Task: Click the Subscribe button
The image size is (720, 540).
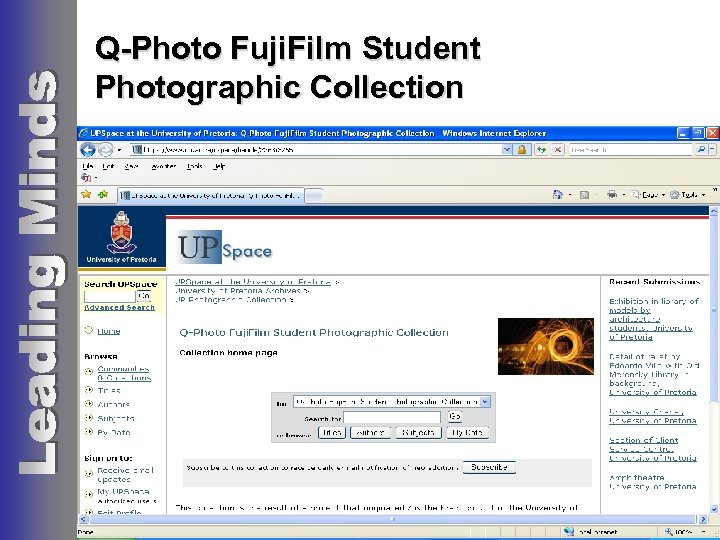Action: (x=489, y=467)
